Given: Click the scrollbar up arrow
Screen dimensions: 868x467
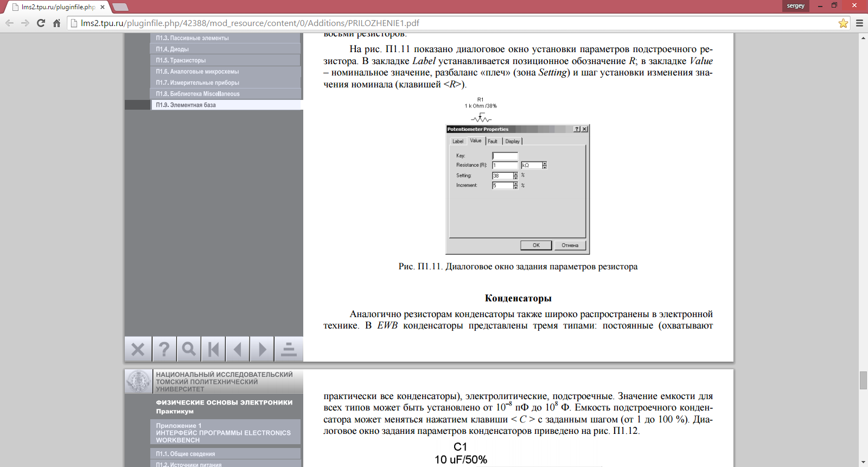Looking at the screenshot, I should [863, 37].
